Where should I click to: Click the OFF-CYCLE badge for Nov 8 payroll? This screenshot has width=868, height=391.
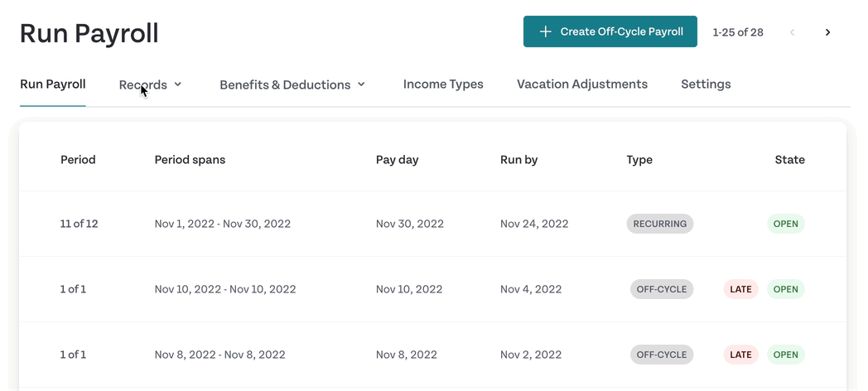[x=661, y=355]
